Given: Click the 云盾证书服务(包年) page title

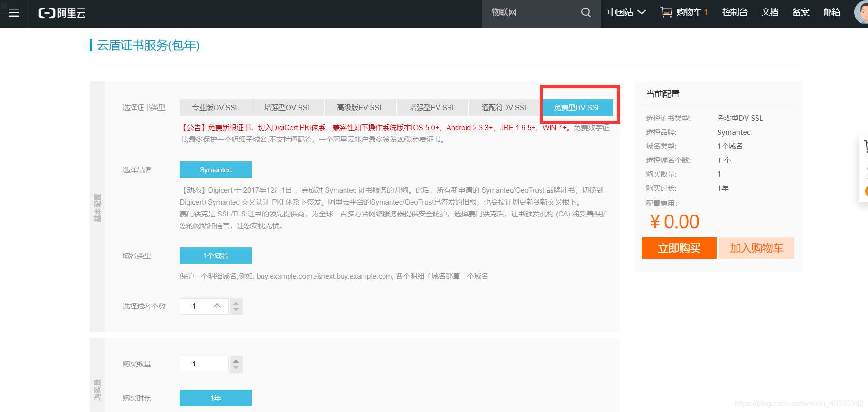Looking at the screenshot, I should 149,46.
